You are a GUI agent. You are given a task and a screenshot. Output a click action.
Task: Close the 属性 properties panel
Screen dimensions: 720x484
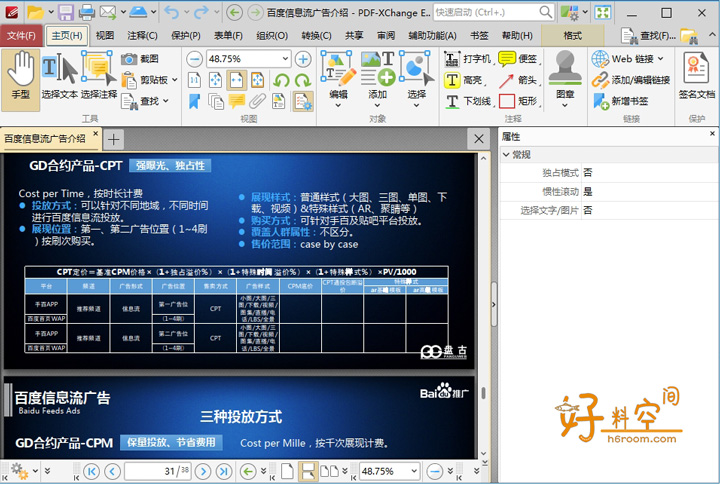pyautogui.click(x=712, y=134)
